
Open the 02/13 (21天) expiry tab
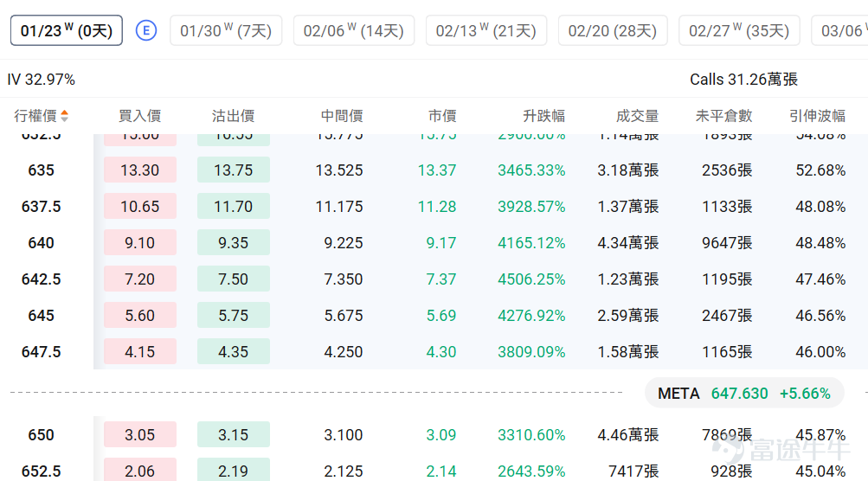(x=486, y=30)
